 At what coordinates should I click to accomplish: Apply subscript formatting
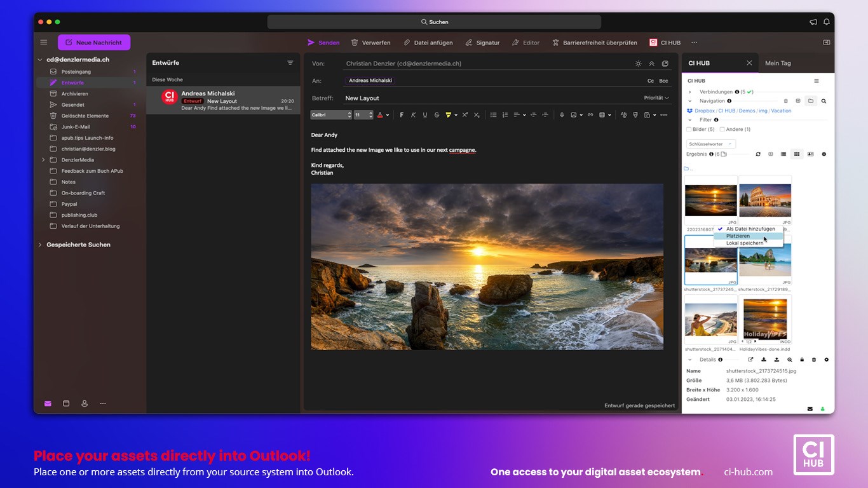tap(477, 115)
